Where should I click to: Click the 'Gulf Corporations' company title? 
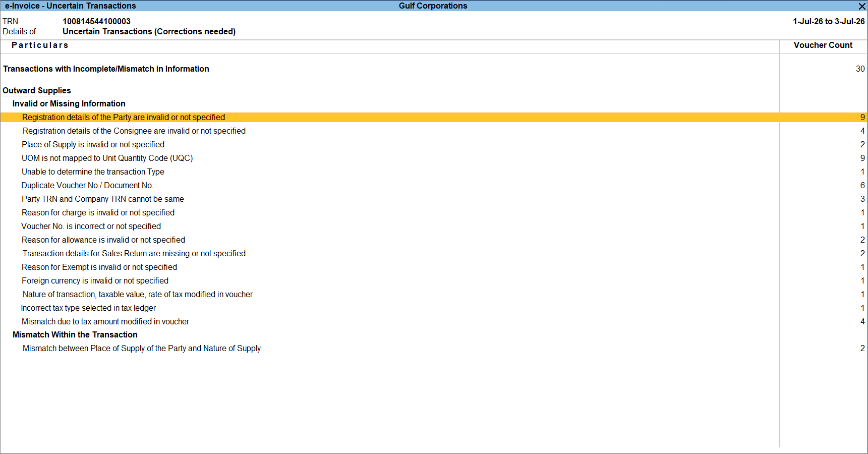pos(433,6)
